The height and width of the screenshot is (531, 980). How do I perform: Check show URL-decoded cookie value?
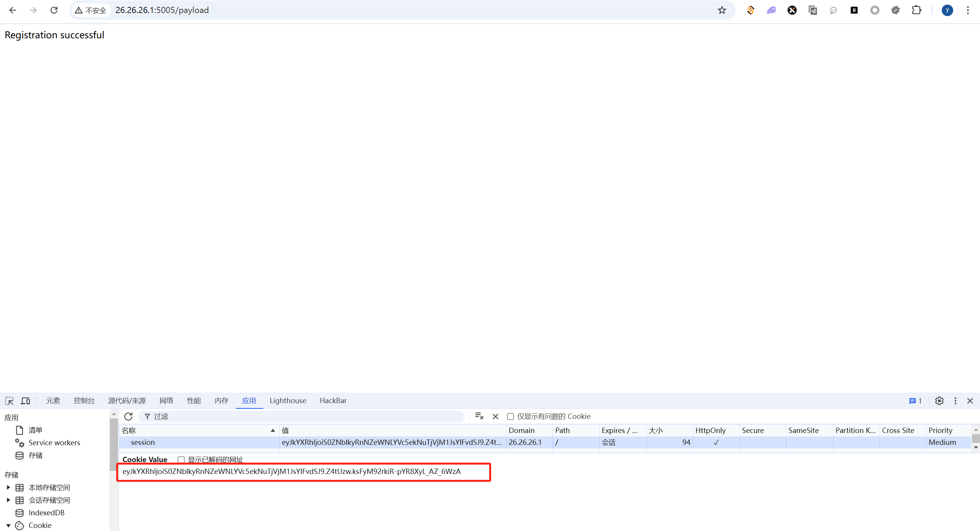[x=181, y=459]
